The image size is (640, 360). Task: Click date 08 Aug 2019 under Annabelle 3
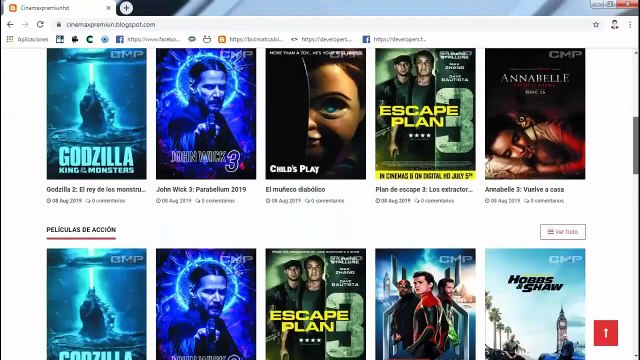(502, 201)
